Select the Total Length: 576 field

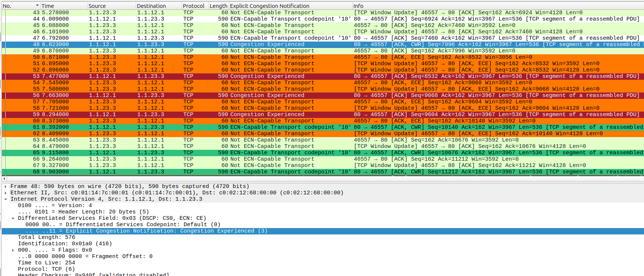pyautogui.click(x=46, y=237)
